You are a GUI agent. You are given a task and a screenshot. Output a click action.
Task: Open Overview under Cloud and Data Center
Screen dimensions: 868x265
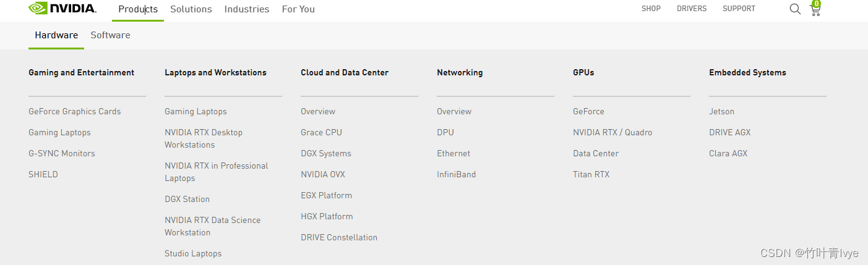coord(318,112)
